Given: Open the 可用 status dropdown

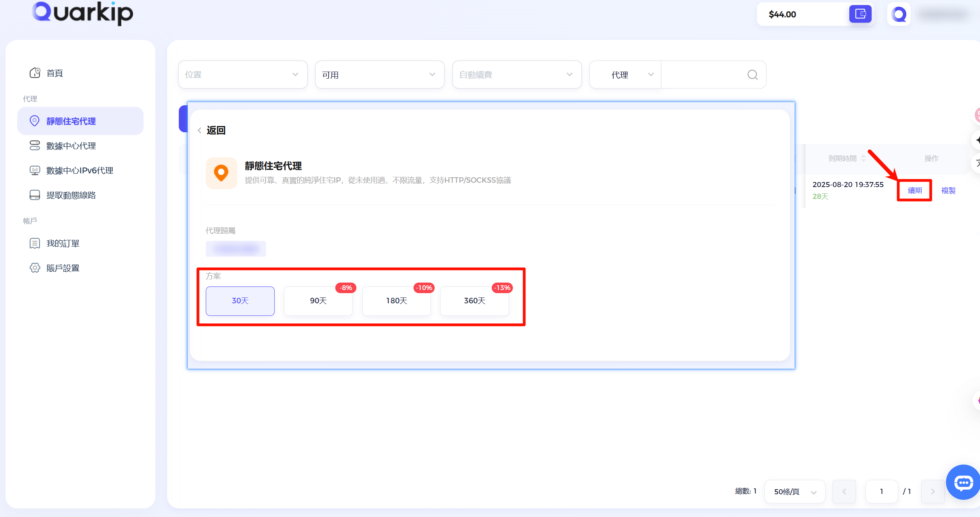Looking at the screenshot, I should (x=379, y=74).
